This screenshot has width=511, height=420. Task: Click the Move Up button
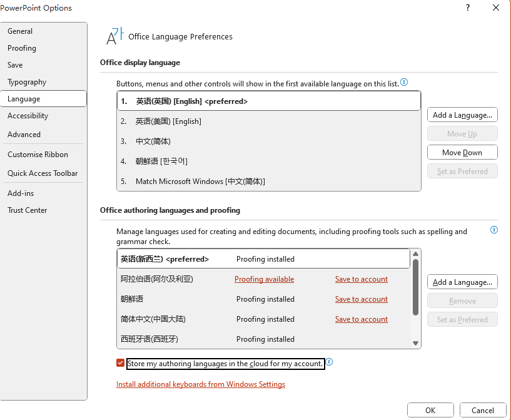(462, 134)
